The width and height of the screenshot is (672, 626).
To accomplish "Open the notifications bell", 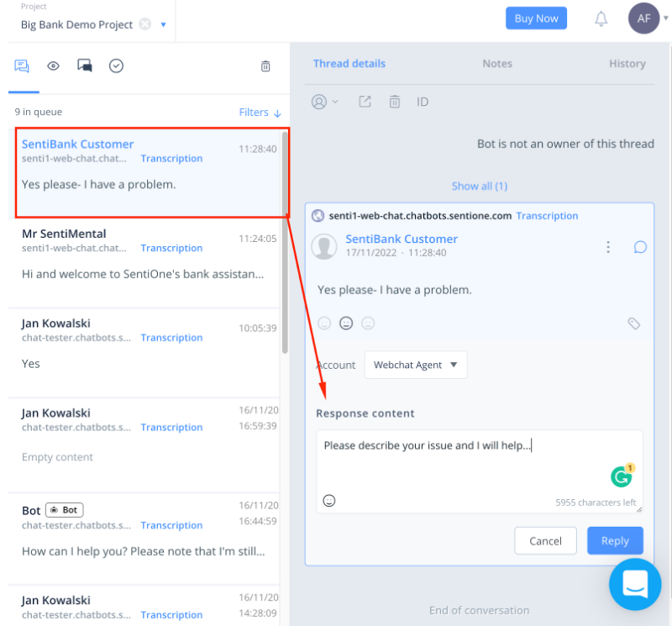I will pos(601,18).
